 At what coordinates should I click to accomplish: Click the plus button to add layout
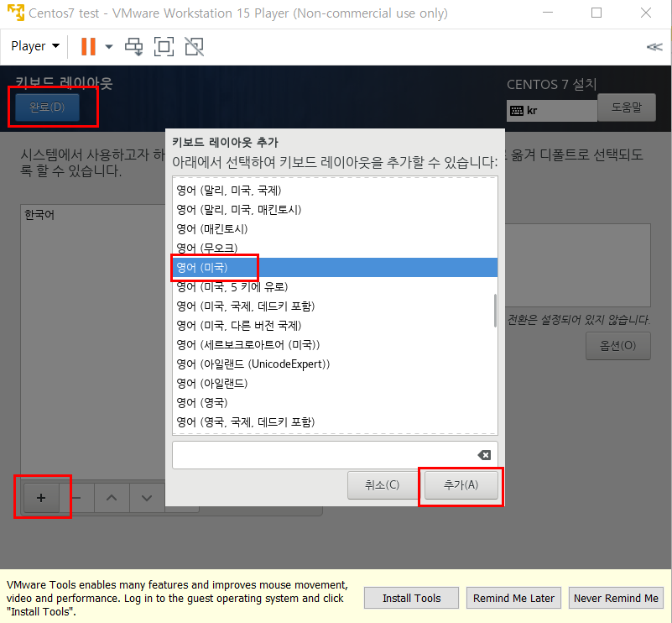pos(41,498)
